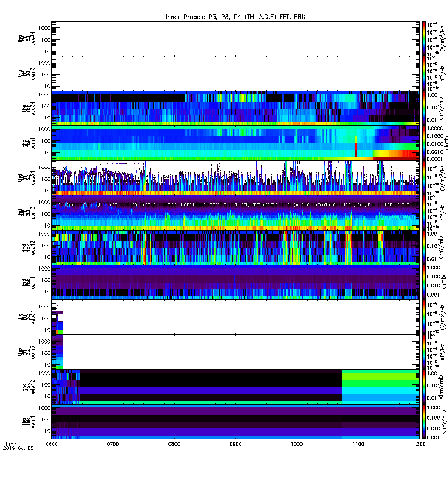Click the 0600 time axis label
The height and width of the screenshot is (478, 448).
tap(51, 444)
